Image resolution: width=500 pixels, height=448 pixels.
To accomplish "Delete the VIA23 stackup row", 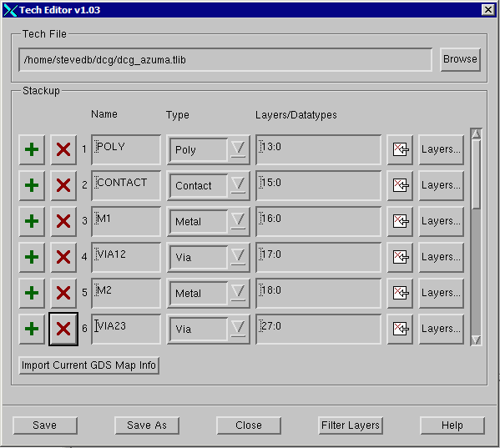I will tap(63, 329).
